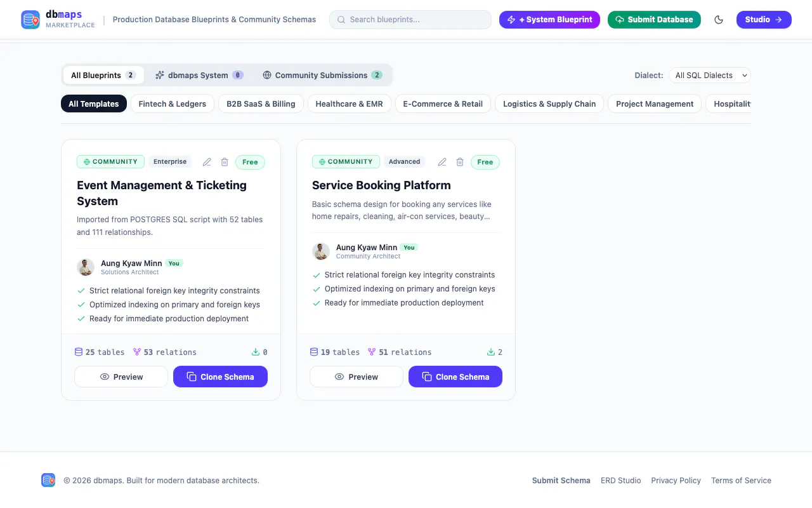Open the All SQL Dialects dropdown
This screenshot has height=508, width=812.
[710, 75]
